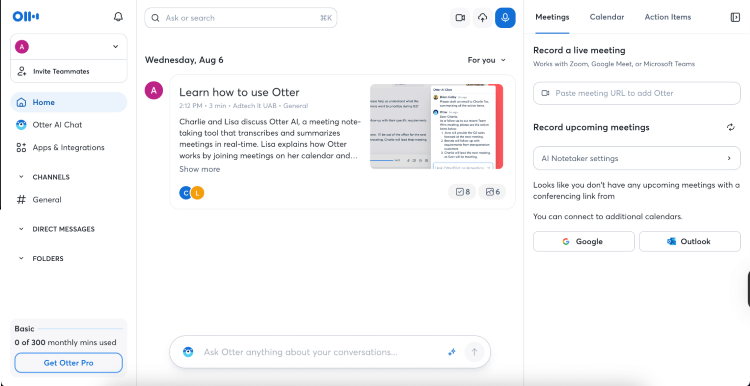The image size is (750, 386).
Task: Click the Ask or search field
Action: (x=241, y=18)
